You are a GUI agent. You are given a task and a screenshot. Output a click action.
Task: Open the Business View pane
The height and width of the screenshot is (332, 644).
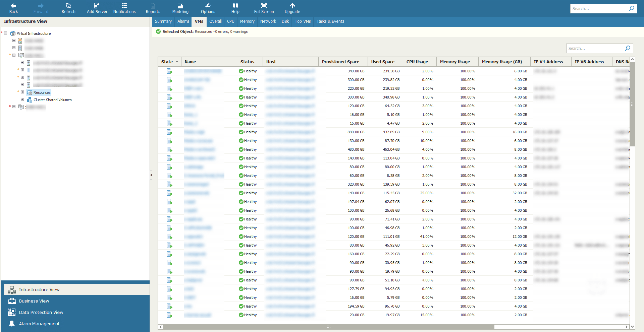77,301
